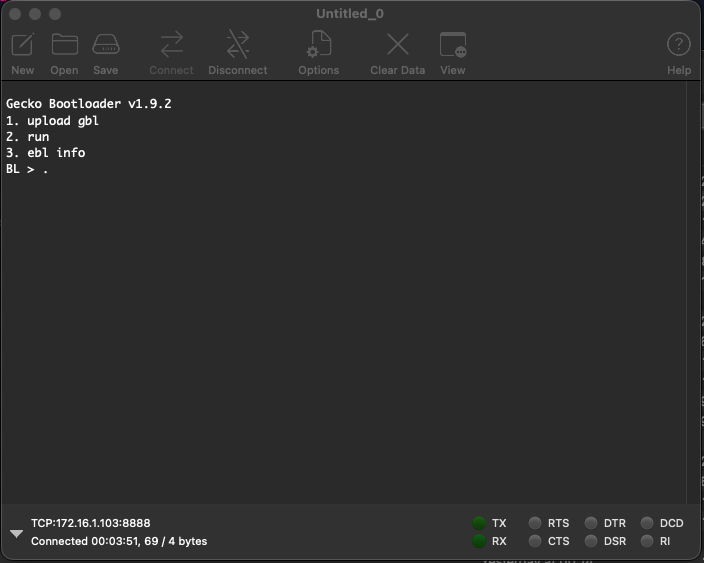Image resolution: width=704 pixels, height=563 pixels.
Task: Click the green TX activity light
Action: click(x=479, y=523)
